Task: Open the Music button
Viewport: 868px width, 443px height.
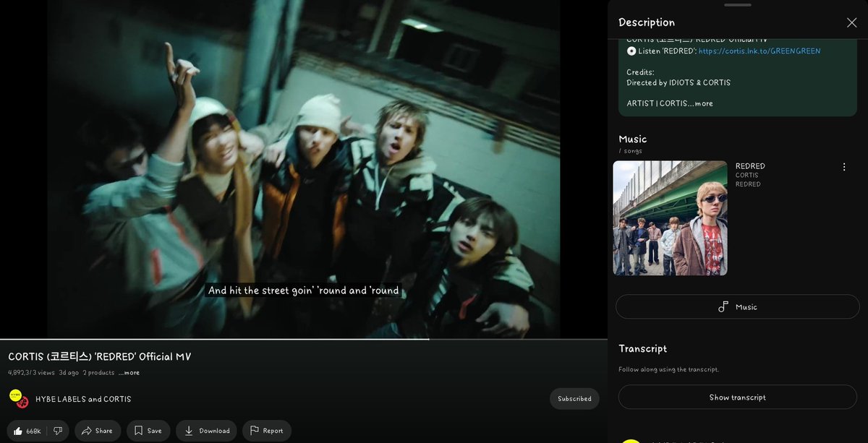Action: point(737,307)
